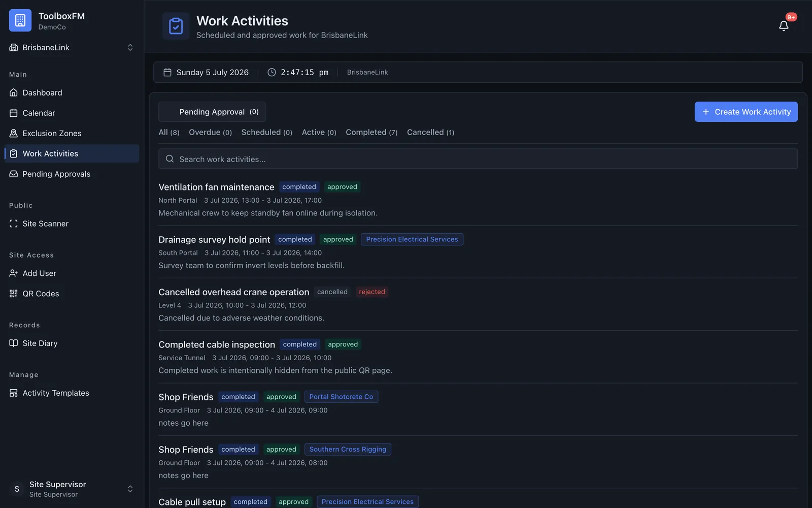The image size is (812, 508).
Task: Click the calendar icon beside Sunday 5 July 2026
Action: (x=167, y=72)
